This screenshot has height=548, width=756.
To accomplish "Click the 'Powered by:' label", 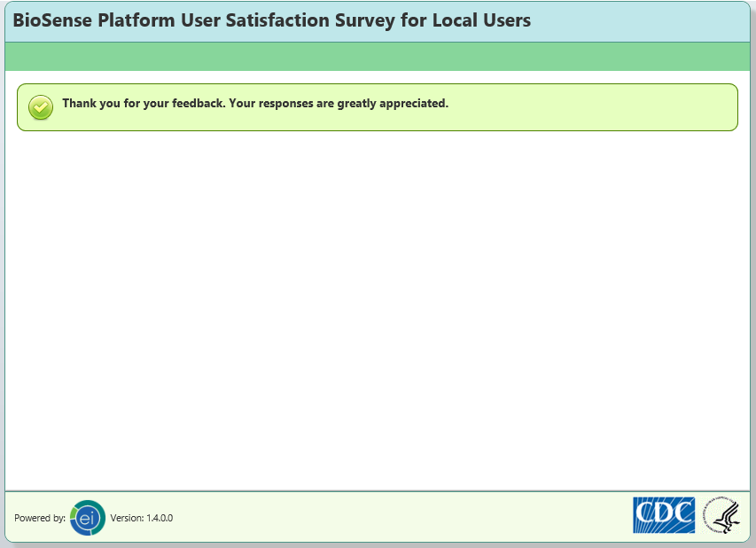I will [x=40, y=518].
